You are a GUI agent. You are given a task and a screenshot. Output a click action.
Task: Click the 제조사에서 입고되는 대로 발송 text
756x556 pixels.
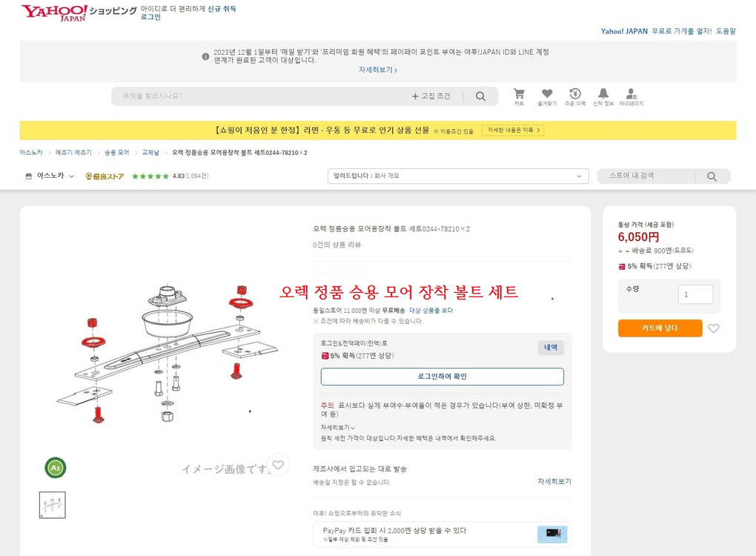[359, 469]
